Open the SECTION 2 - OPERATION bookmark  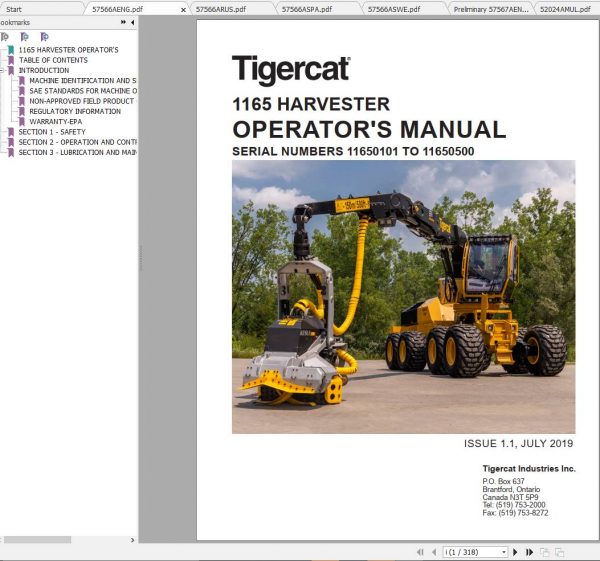78,142
